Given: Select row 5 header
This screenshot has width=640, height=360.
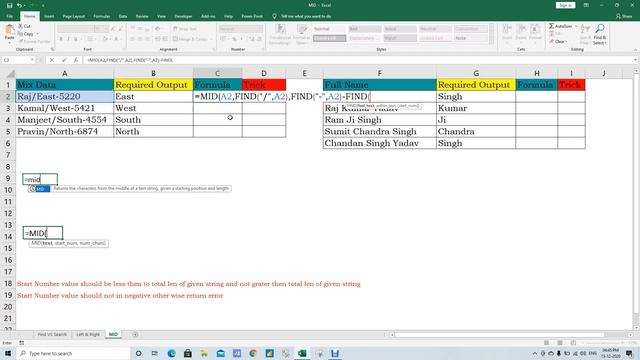Looking at the screenshot, I should 8,131.
